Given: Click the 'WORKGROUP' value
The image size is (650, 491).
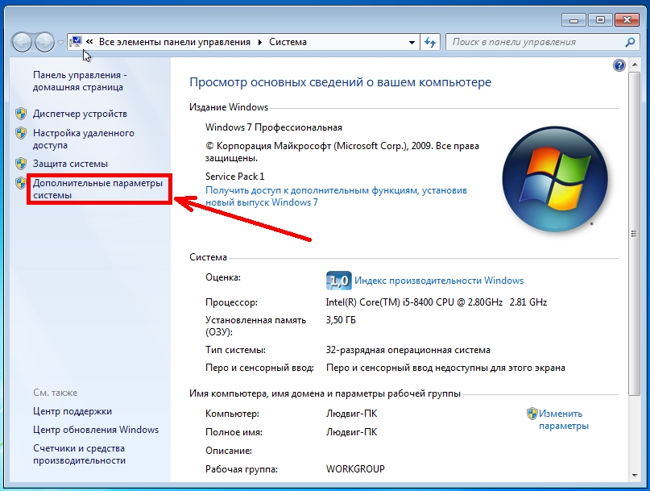Looking at the screenshot, I should pos(355,469).
